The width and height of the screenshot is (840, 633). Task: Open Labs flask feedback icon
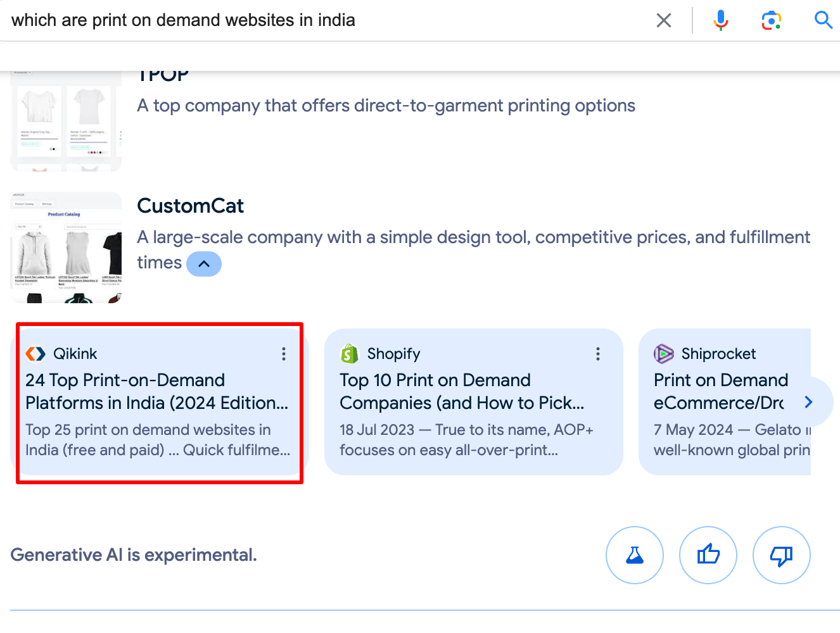[635, 555]
